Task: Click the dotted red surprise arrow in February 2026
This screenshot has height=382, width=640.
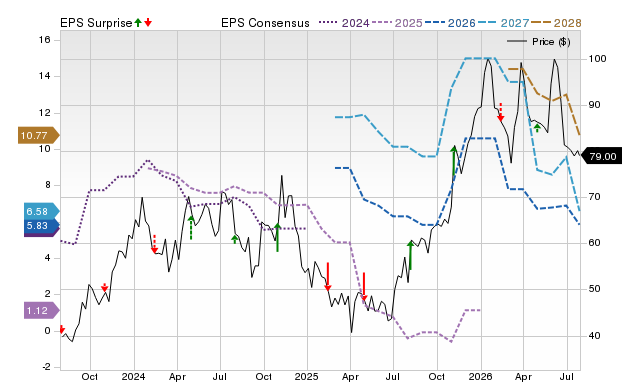Action: tap(501, 112)
